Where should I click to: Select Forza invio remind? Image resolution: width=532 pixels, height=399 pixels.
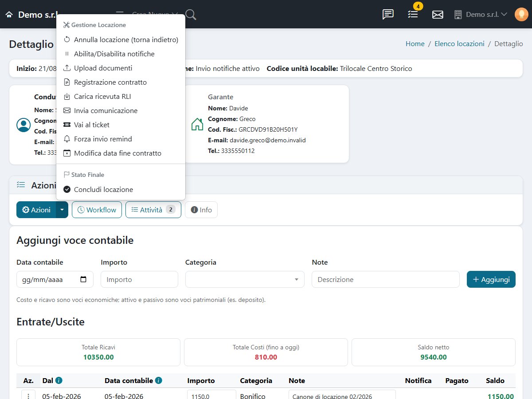click(x=121, y=139)
